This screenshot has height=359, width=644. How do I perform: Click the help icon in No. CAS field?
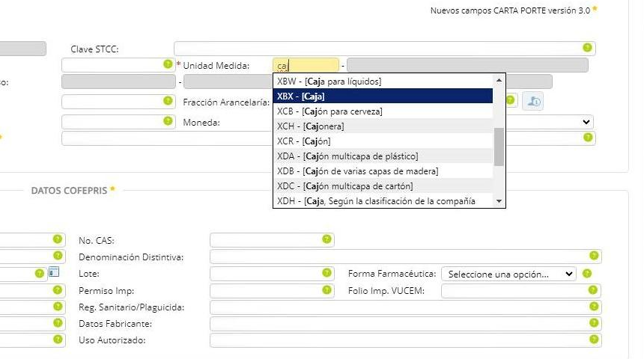(326, 239)
